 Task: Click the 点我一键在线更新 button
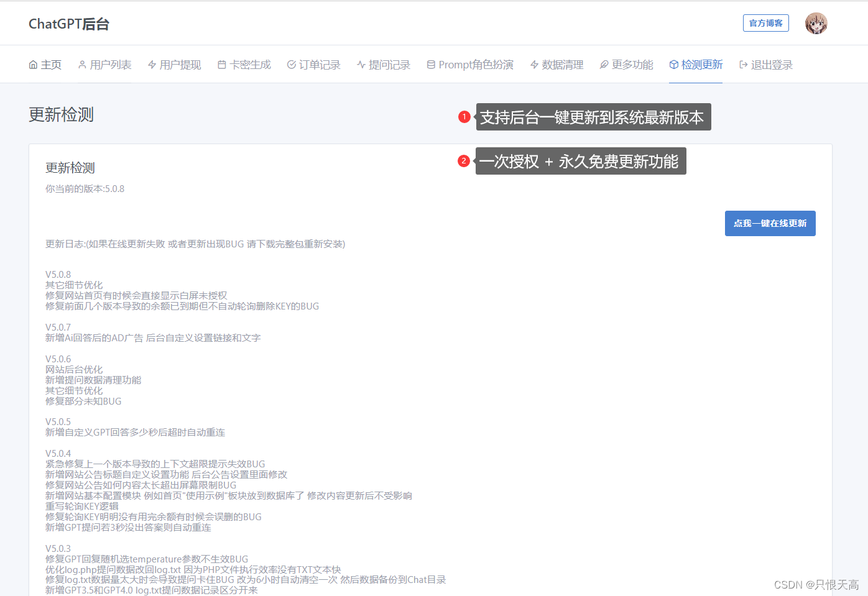[x=770, y=223]
